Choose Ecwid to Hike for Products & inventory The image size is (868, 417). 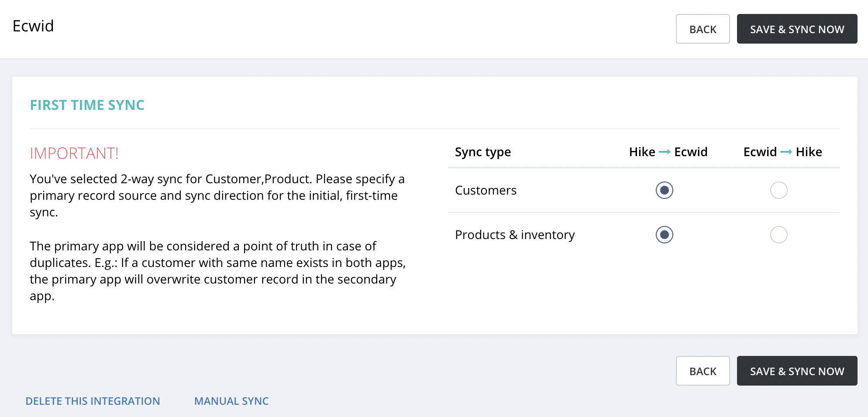tap(778, 235)
